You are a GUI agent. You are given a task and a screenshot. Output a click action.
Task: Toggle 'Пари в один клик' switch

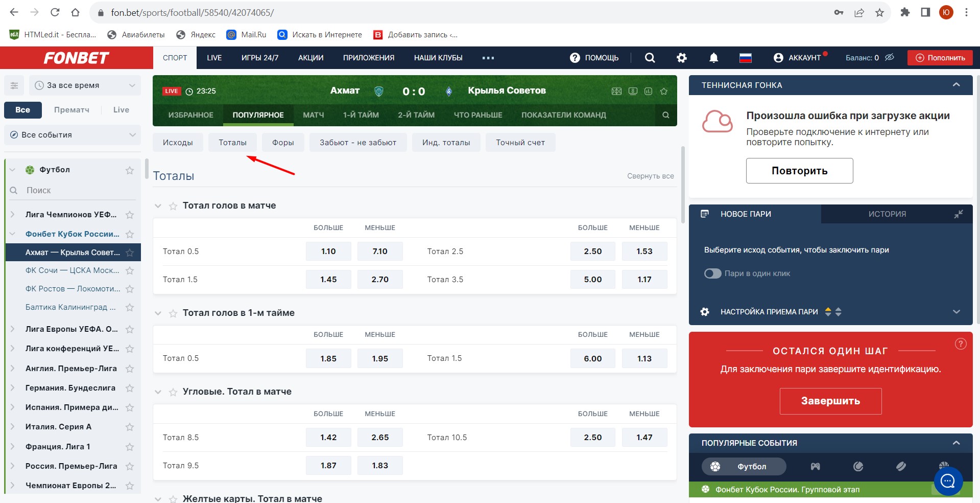[712, 273]
